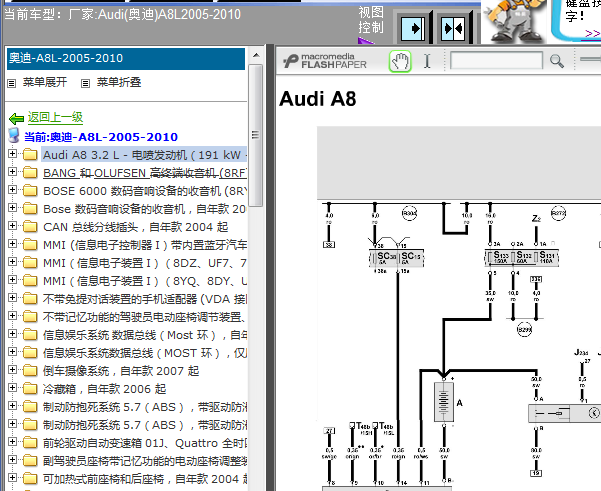Click the 奥迪-A8L-2005-2010 header bar
Screen dimensions: 601x491
click(126, 59)
